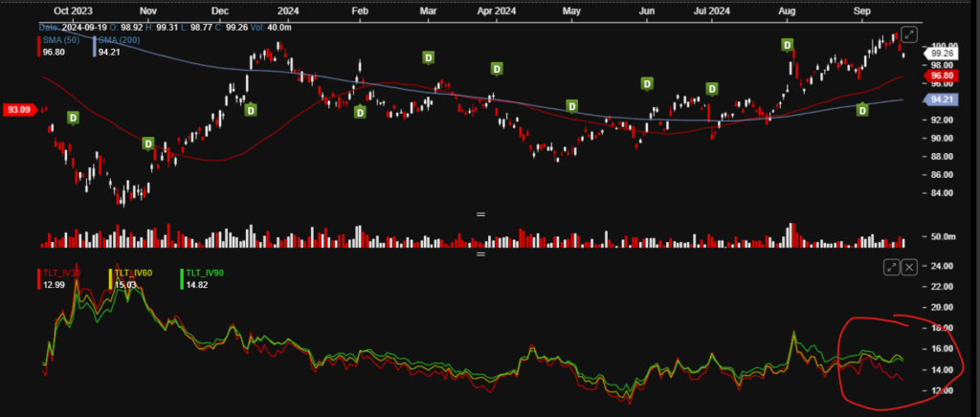Screen dimensions: 980x417
Task: Click the 14.82 IV90 value
Action: tap(197, 285)
